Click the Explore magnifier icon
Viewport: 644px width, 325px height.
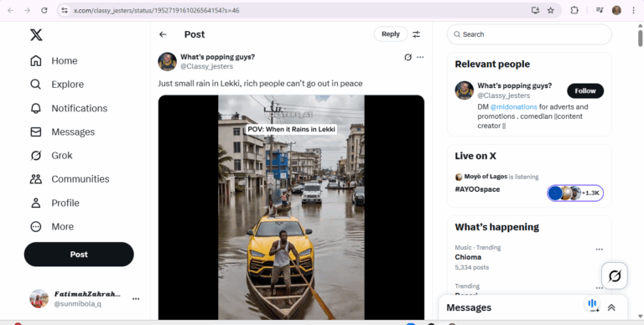coord(36,85)
